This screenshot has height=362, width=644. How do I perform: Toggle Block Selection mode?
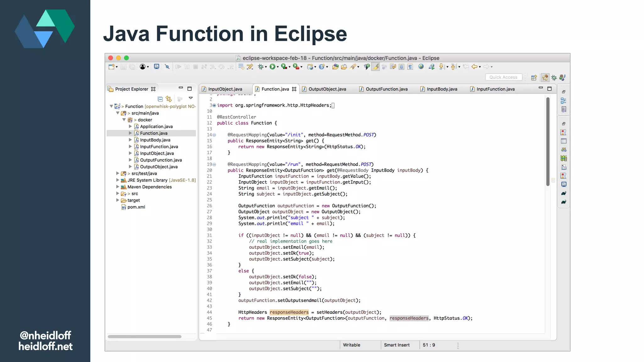(x=402, y=67)
